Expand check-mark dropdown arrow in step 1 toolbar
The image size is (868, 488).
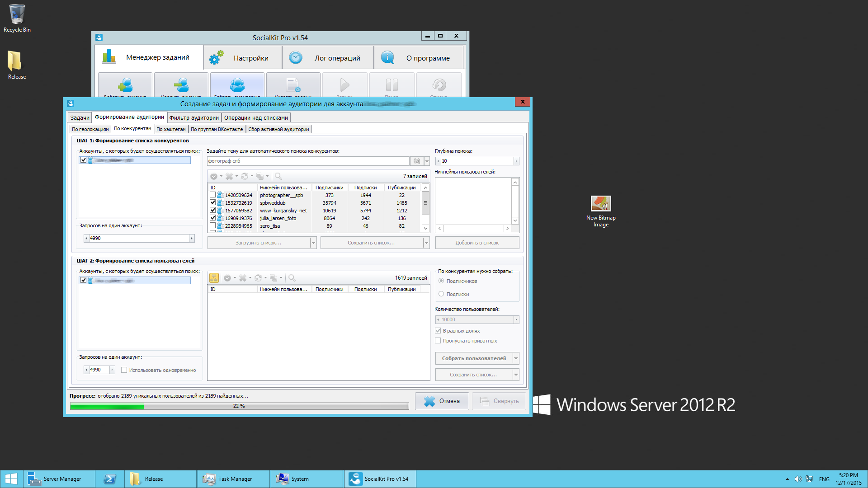pos(221,176)
